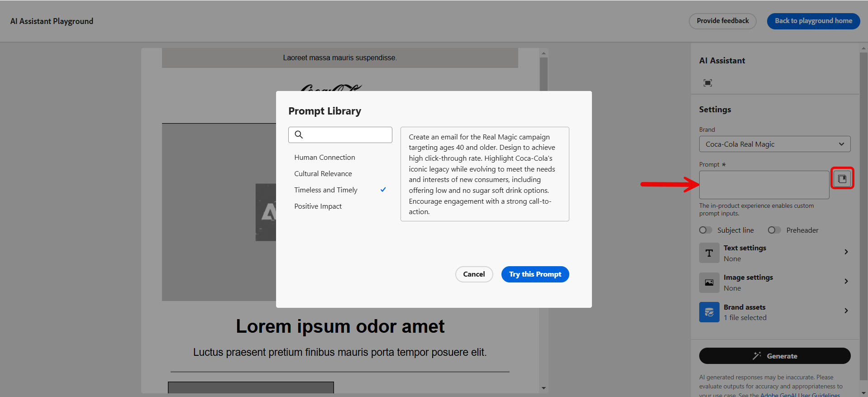Click Back to playground home
The height and width of the screenshot is (397, 868).
(x=813, y=21)
